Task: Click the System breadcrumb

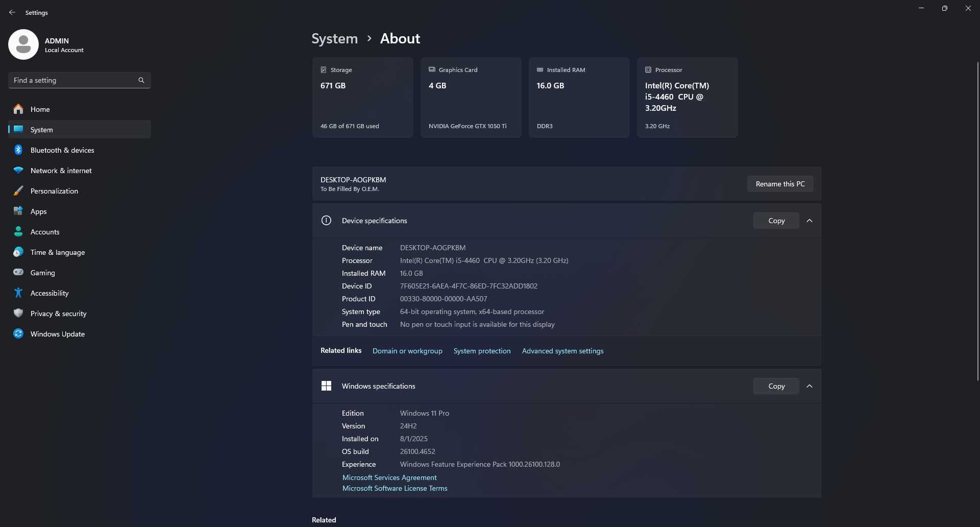Action: tap(334, 38)
